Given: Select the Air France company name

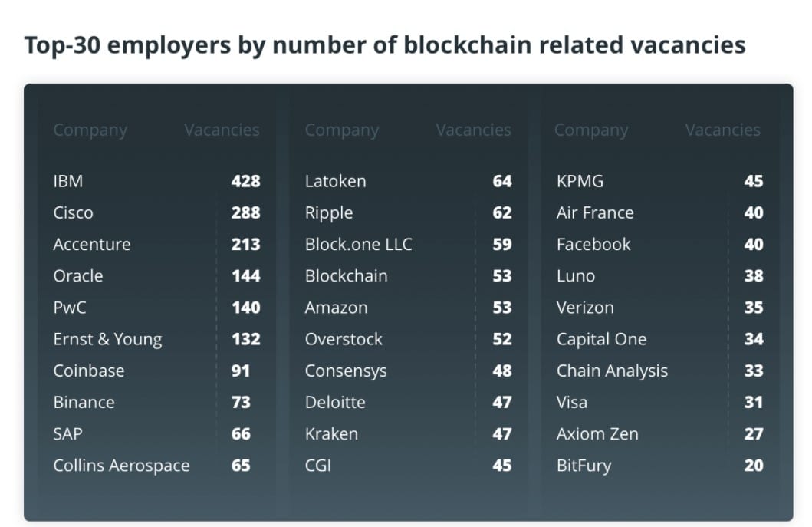Looking at the screenshot, I should (595, 213).
